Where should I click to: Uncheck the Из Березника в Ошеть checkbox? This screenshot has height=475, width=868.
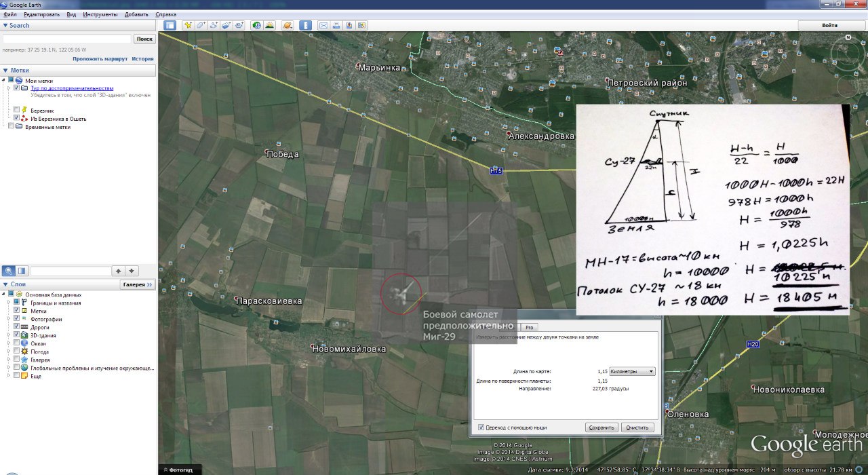tap(17, 118)
